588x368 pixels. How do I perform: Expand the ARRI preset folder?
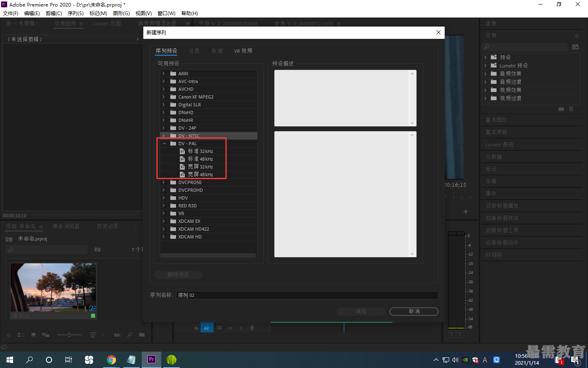point(164,74)
